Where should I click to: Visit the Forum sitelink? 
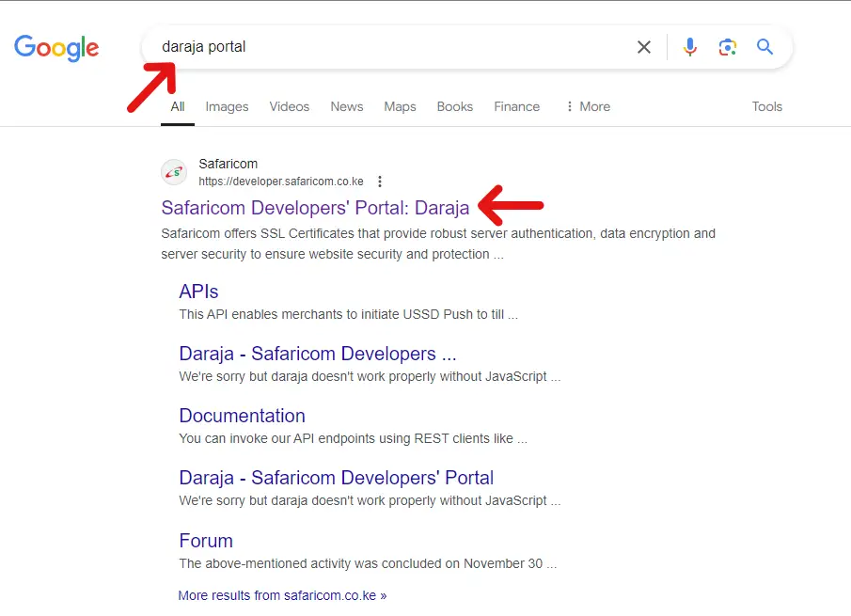pos(206,541)
